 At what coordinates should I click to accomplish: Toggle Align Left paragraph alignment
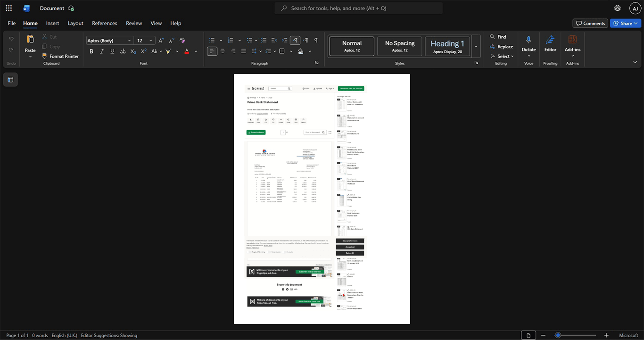[x=212, y=51]
